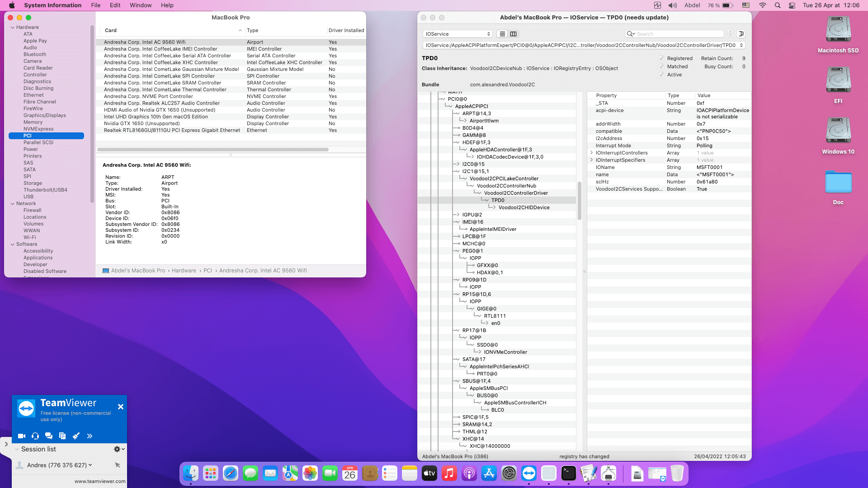Sort PCI list by Card column
This screenshot has width=868, height=488.
(173, 30)
